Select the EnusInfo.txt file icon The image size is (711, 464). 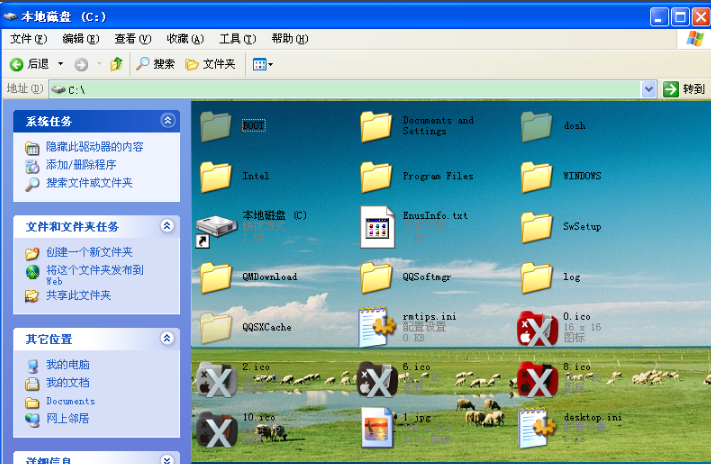pos(377,227)
